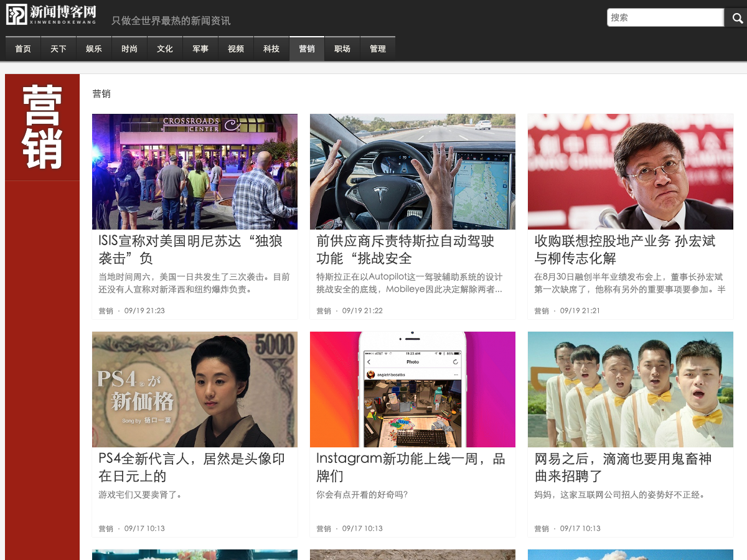Open the Instagram phone screenshot thumbnail
Image resolution: width=747 pixels, height=560 pixels.
(x=413, y=390)
